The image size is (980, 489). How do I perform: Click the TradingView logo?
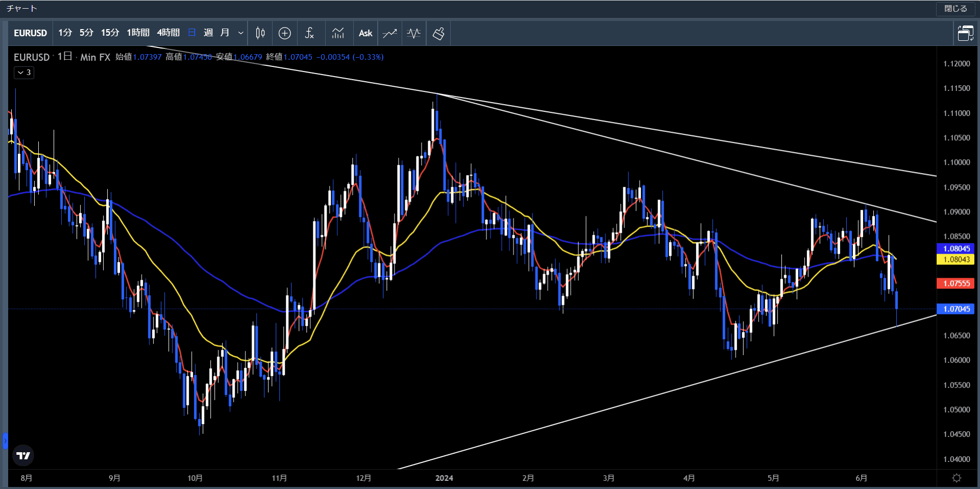click(x=23, y=455)
